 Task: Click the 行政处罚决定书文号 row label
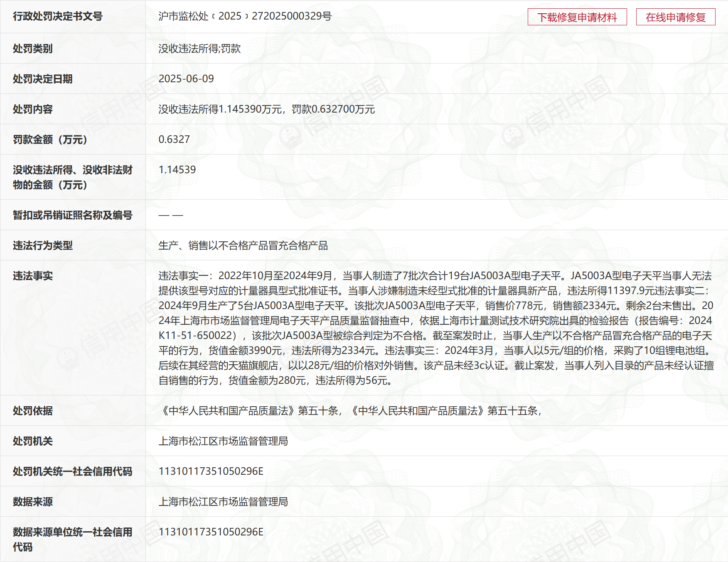click(x=57, y=16)
